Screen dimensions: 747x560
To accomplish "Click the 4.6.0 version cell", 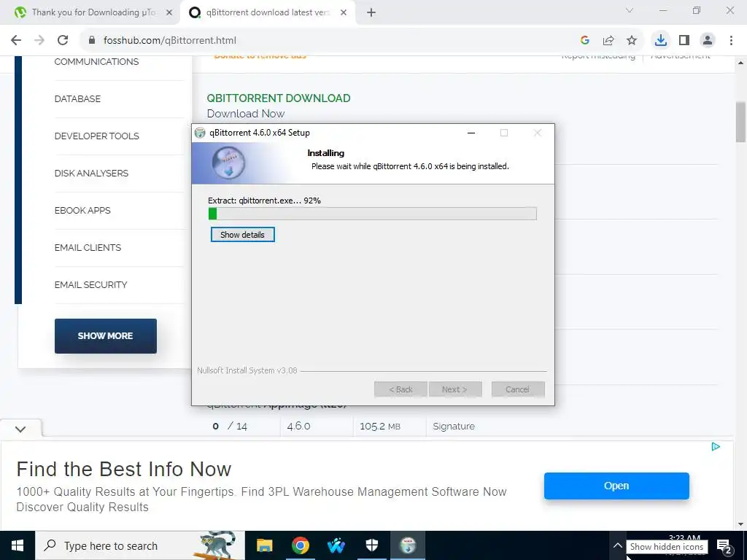I will click(298, 426).
